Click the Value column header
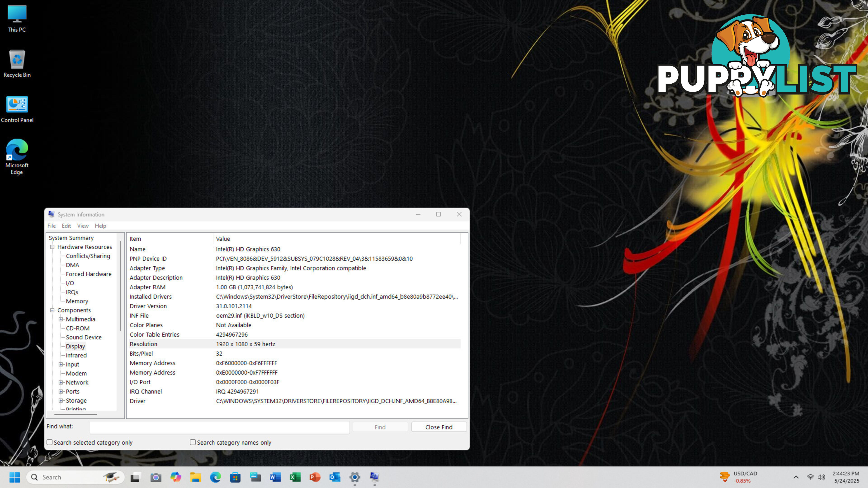The image size is (868, 488). [x=337, y=239]
